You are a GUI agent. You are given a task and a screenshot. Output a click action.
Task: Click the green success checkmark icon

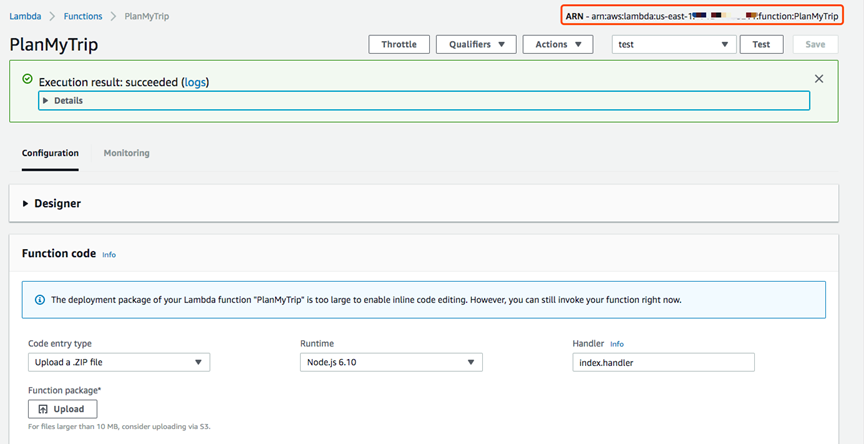point(27,80)
